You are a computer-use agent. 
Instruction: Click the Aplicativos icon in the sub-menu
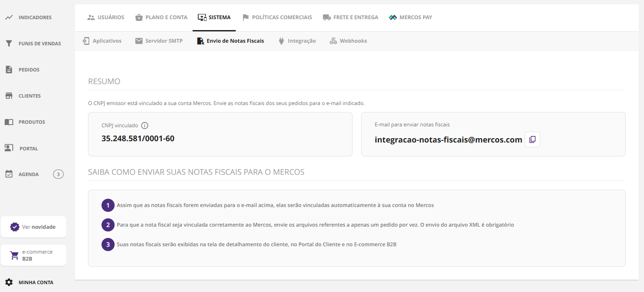86,41
